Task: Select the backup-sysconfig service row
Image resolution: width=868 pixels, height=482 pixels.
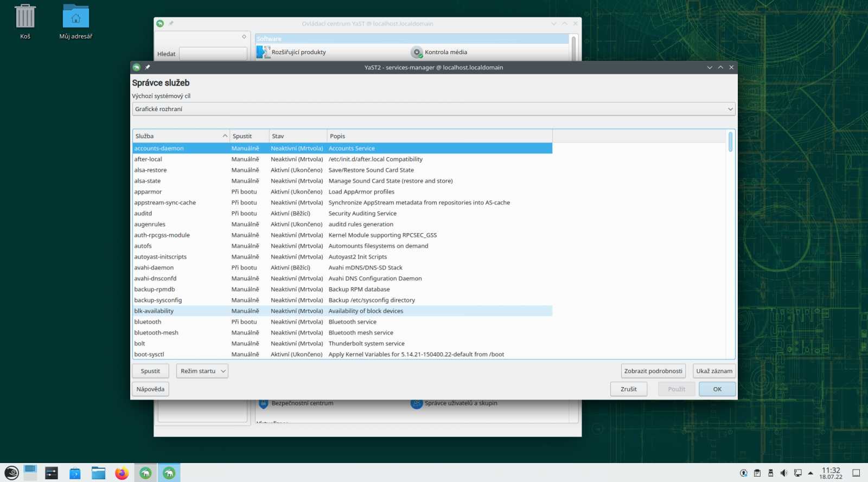Action: point(342,300)
